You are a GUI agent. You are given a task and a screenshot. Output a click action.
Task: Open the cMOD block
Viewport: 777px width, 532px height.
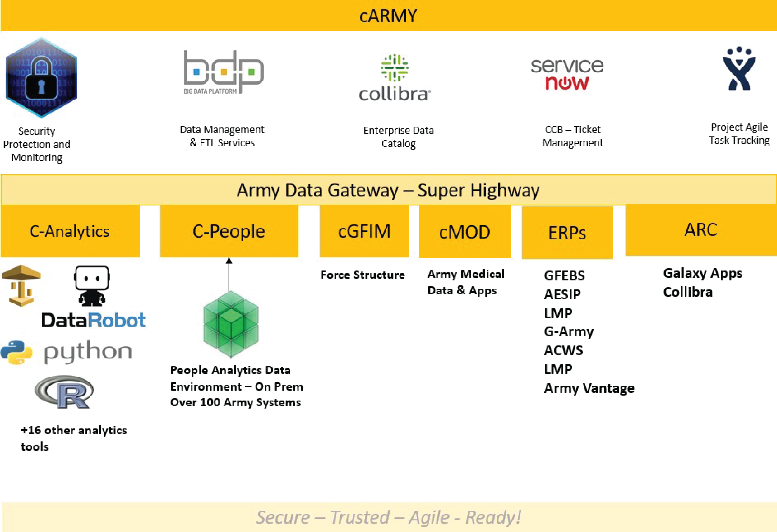click(x=465, y=231)
